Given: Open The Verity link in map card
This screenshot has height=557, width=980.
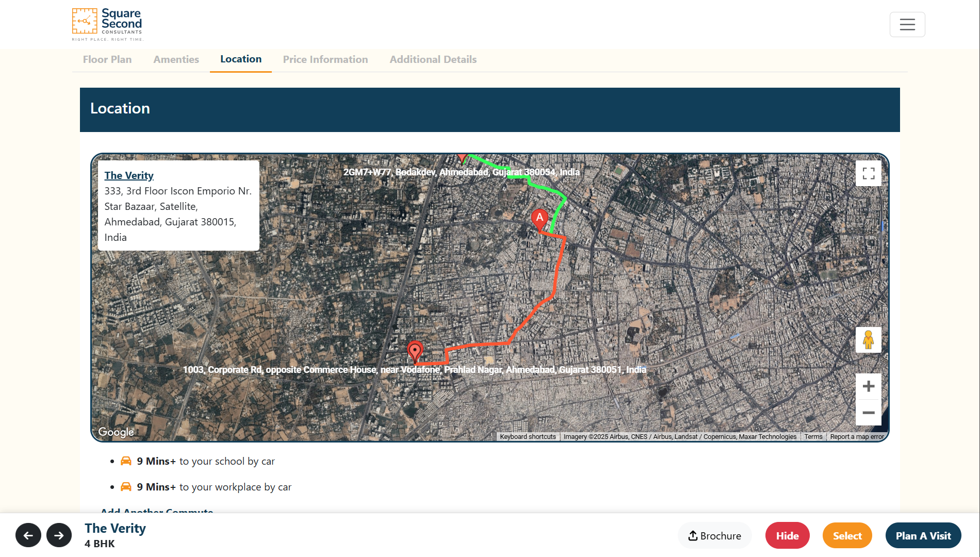Looking at the screenshot, I should 129,175.
